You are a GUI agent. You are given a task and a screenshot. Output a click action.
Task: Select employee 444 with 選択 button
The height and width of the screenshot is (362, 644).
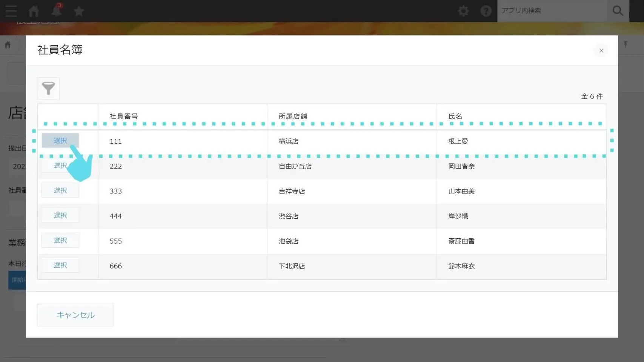pyautogui.click(x=60, y=215)
